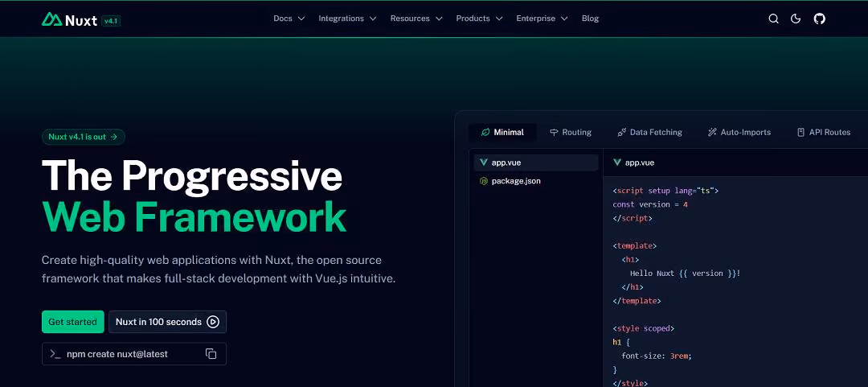This screenshot has width=868, height=387.
Task: Click the Get started button
Action: 72,322
